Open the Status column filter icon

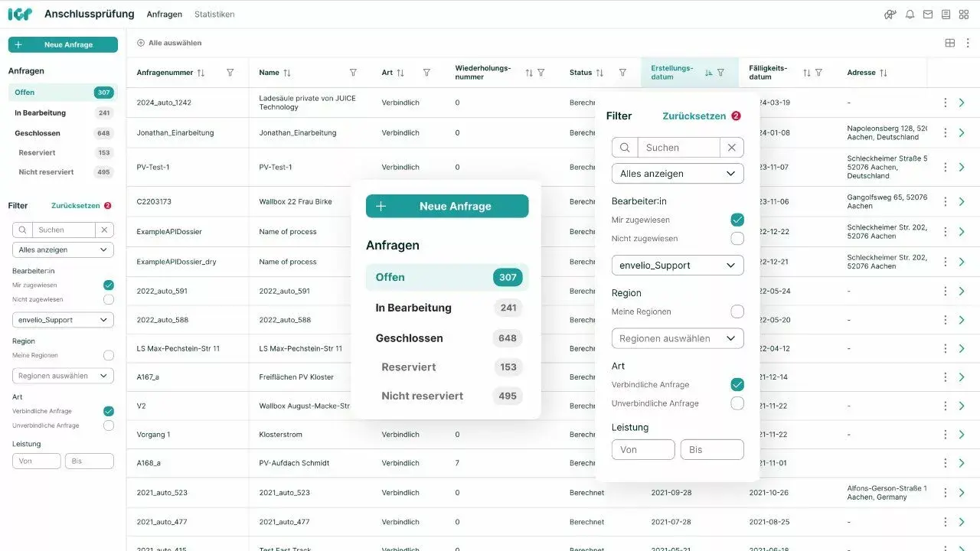(x=622, y=73)
